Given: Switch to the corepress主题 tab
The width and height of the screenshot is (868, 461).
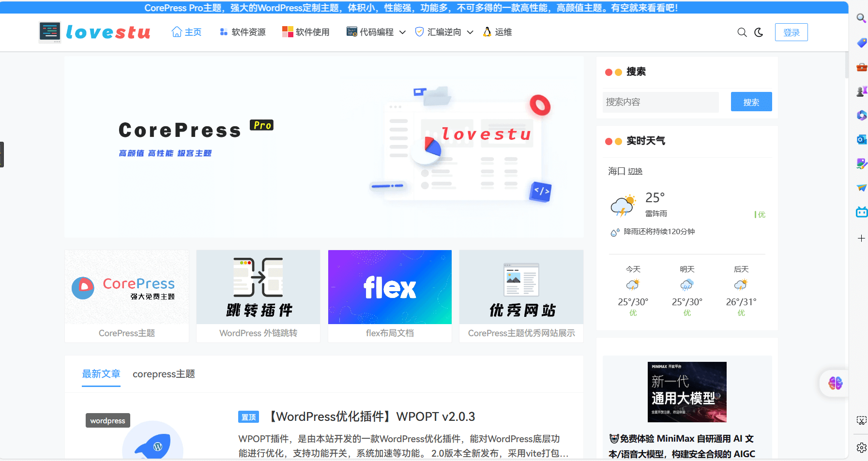Looking at the screenshot, I should [x=164, y=374].
